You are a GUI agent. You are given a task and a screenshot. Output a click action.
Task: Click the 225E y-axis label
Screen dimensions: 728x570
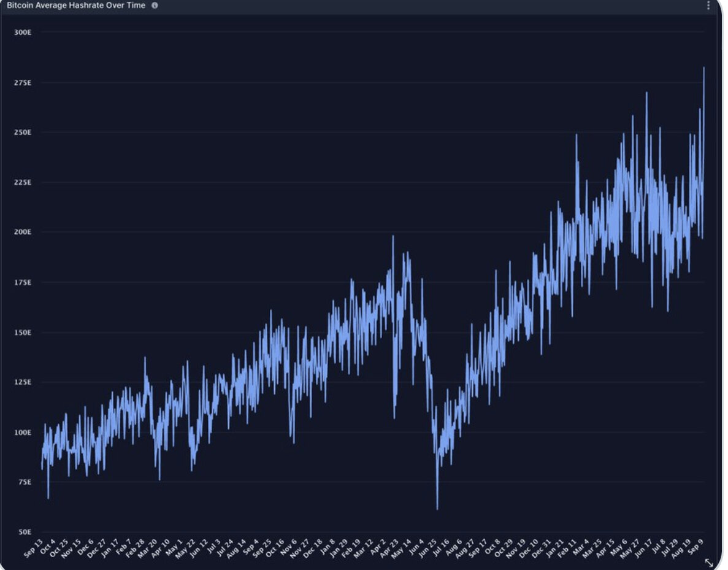(x=23, y=183)
